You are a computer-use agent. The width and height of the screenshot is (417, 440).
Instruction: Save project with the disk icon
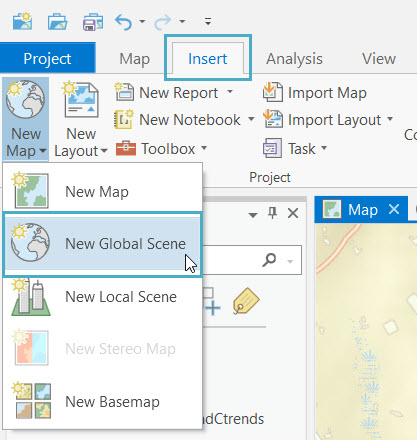coord(93,22)
